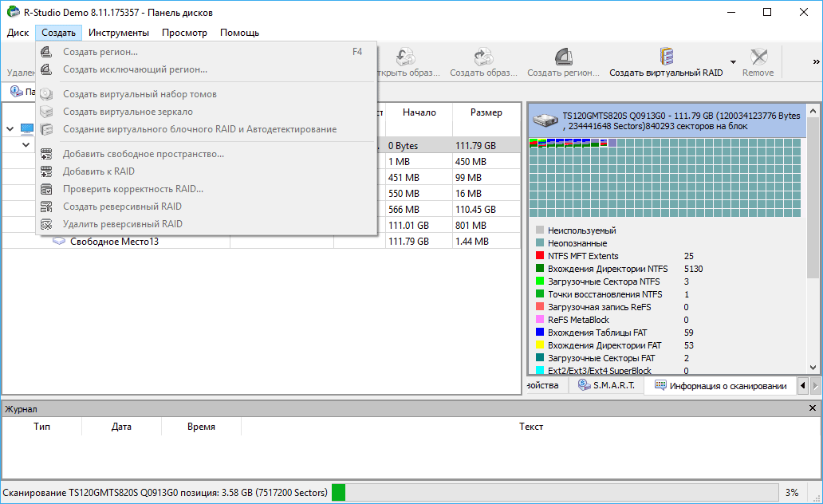Screen dimensions: 823x504
Task: Switch to the S.M.A.R.T. tab
Action: click(x=606, y=385)
